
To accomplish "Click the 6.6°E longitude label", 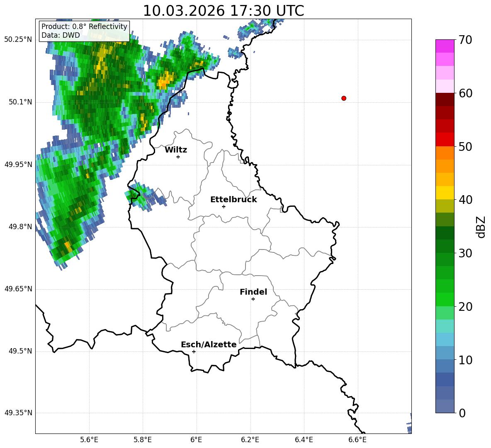I will point(357,440).
